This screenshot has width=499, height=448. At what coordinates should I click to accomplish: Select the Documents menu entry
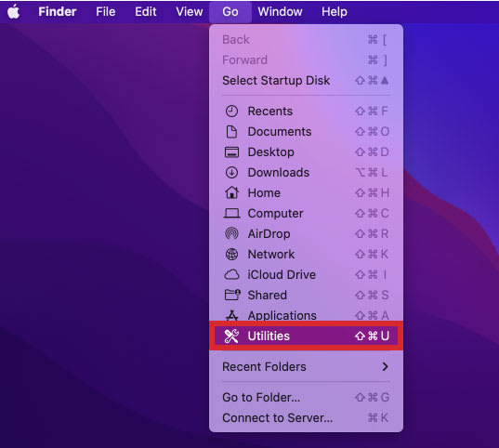[x=306, y=131]
